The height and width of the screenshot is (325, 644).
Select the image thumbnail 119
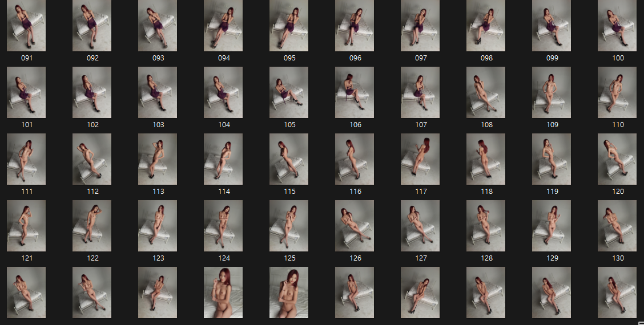pyautogui.click(x=552, y=159)
